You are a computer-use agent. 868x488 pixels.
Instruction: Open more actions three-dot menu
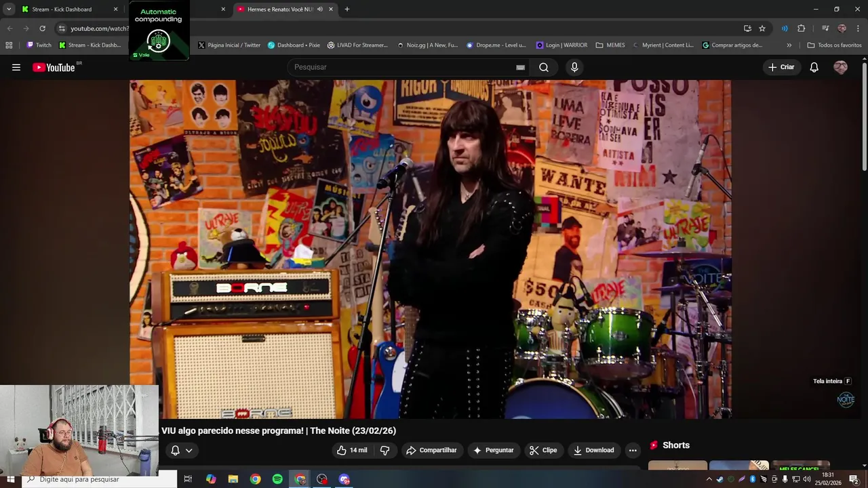click(x=633, y=450)
